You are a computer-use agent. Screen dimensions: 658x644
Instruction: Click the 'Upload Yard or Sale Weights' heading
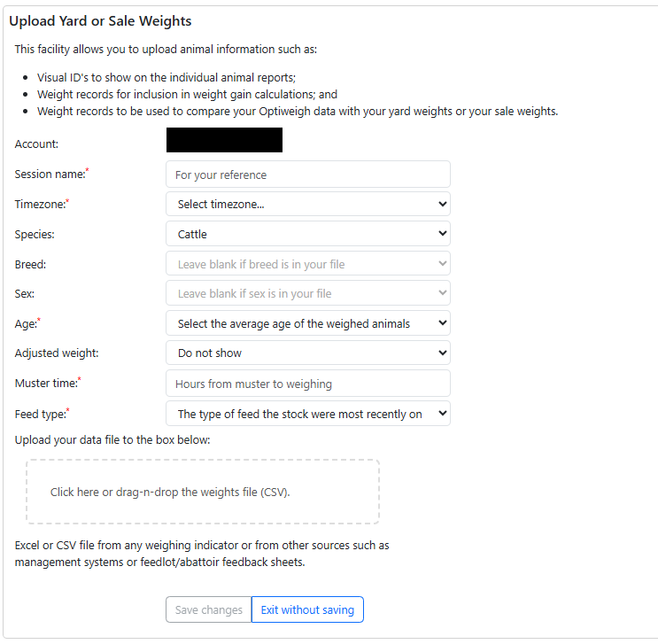tap(100, 20)
